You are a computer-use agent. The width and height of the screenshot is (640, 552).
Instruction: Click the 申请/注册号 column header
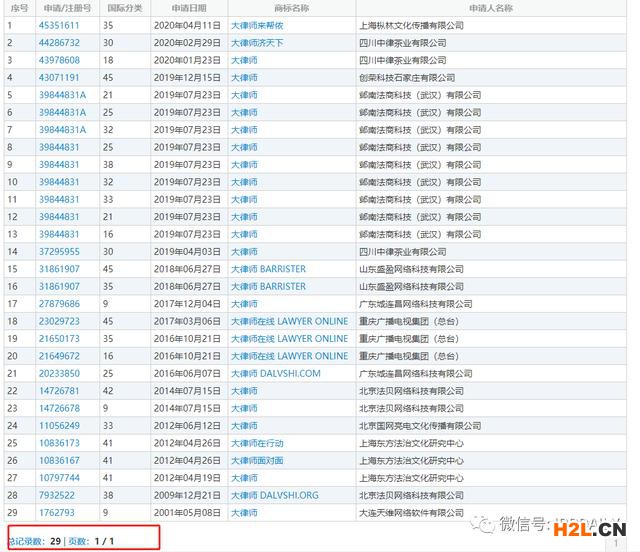(x=67, y=8)
